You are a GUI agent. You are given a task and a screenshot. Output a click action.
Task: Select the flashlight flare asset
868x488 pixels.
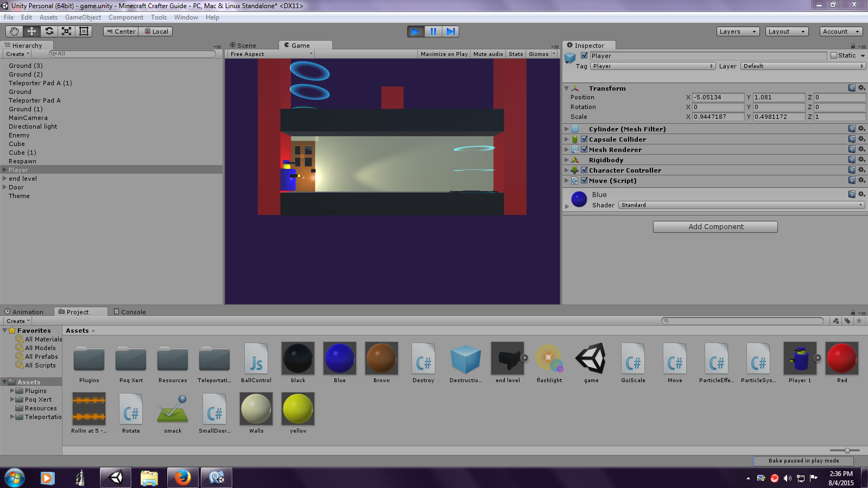(x=549, y=363)
